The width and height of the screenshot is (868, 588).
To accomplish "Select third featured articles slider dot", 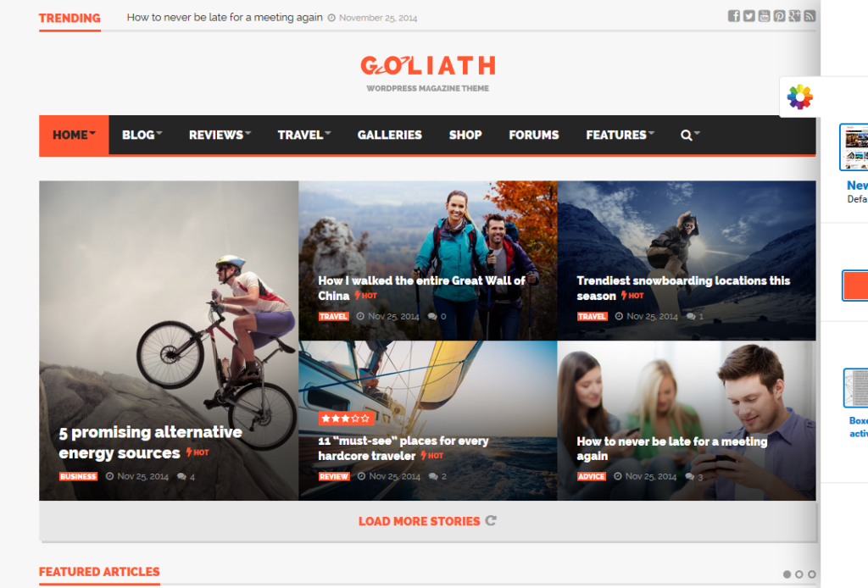I will pyautogui.click(x=811, y=574).
